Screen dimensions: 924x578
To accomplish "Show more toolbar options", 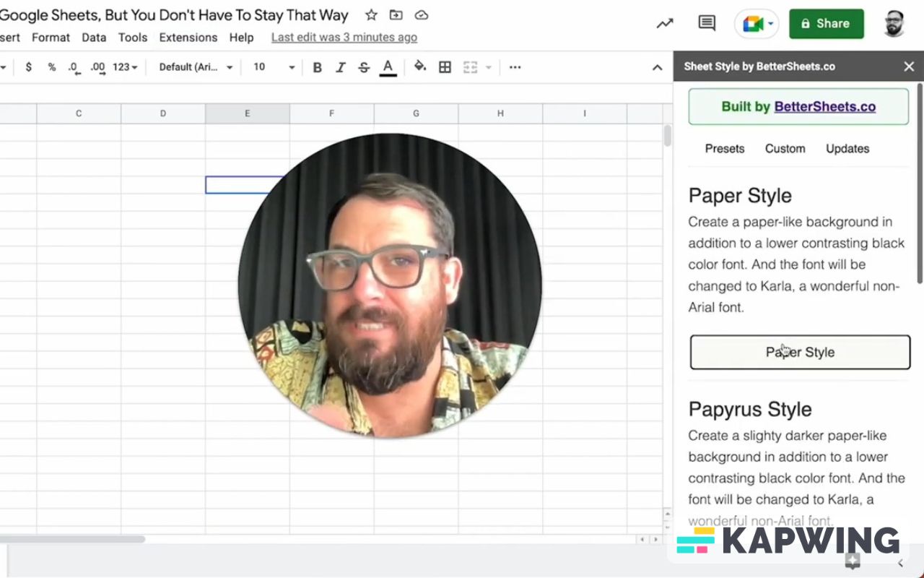I will (x=515, y=67).
